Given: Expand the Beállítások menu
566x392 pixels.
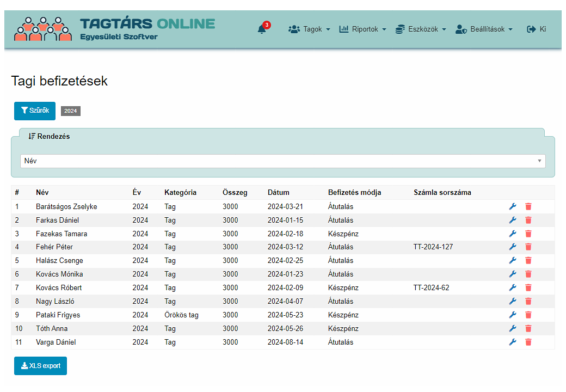Looking at the screenshot, I should click(x=484, y=29).
